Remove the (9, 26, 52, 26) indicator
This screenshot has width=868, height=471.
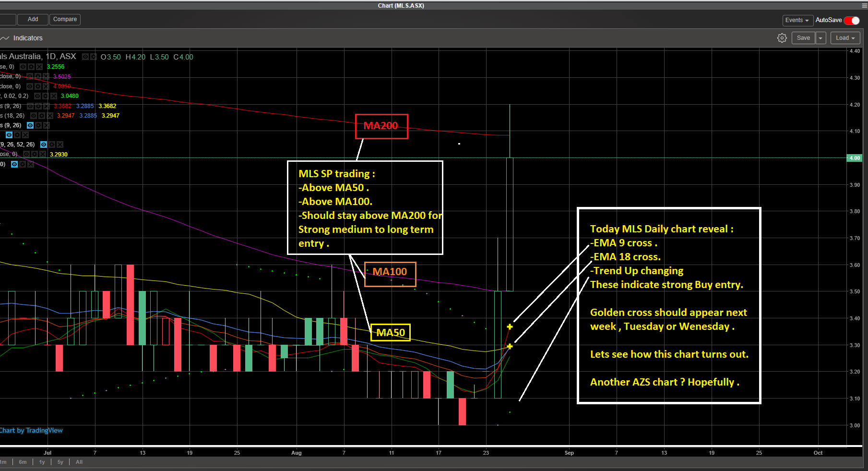coord(60,145)
